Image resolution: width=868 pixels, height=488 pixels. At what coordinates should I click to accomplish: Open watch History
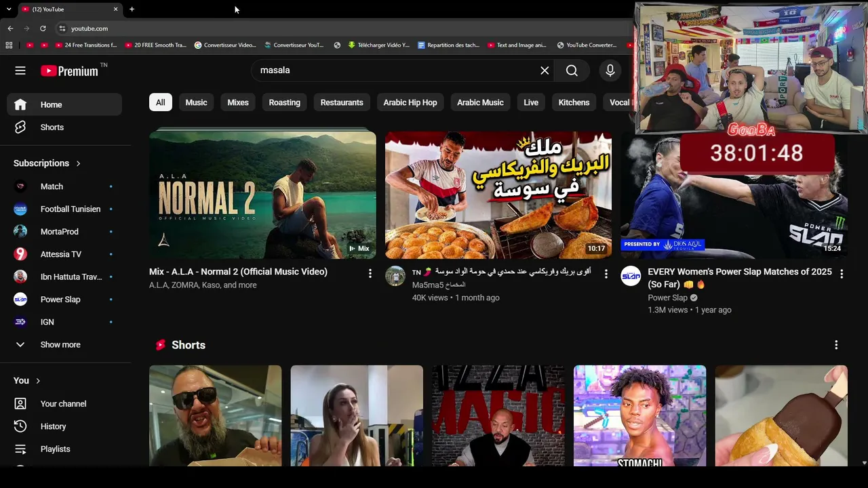64,426
